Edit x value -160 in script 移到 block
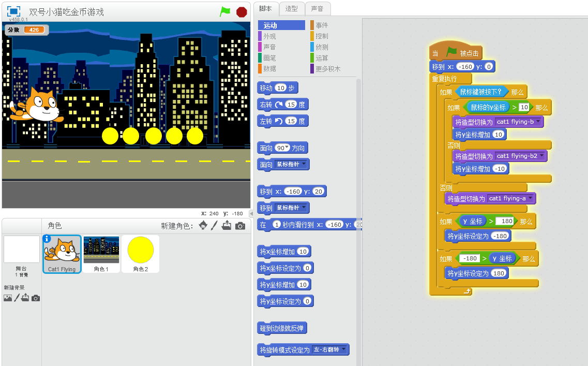The width and height of the screenshot is (588, 366). click(465, 67)
